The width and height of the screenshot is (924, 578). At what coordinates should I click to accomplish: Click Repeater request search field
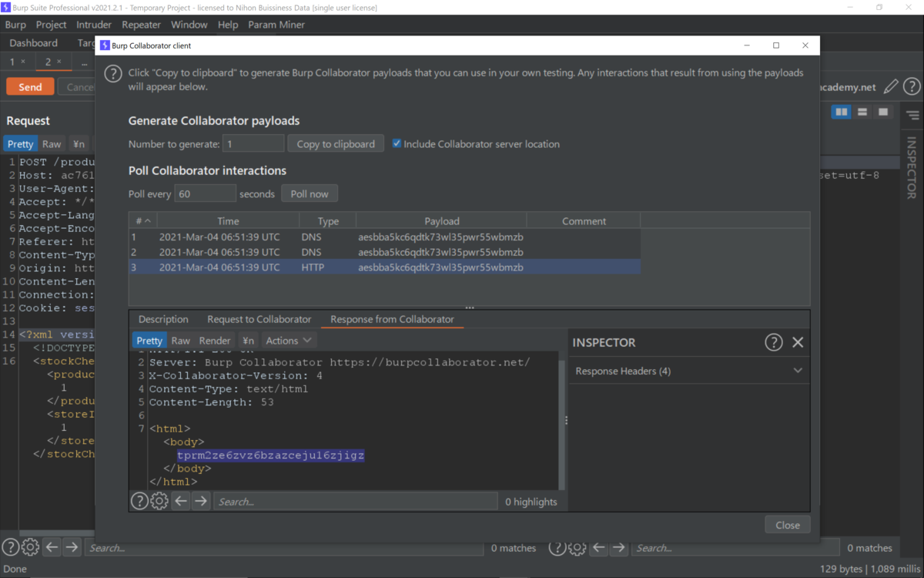tap(286, 548)
